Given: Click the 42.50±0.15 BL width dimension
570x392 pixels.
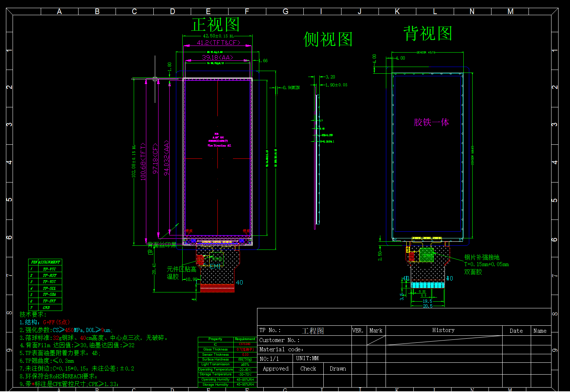Looking at the screenshot, I should tap(219, 36).
